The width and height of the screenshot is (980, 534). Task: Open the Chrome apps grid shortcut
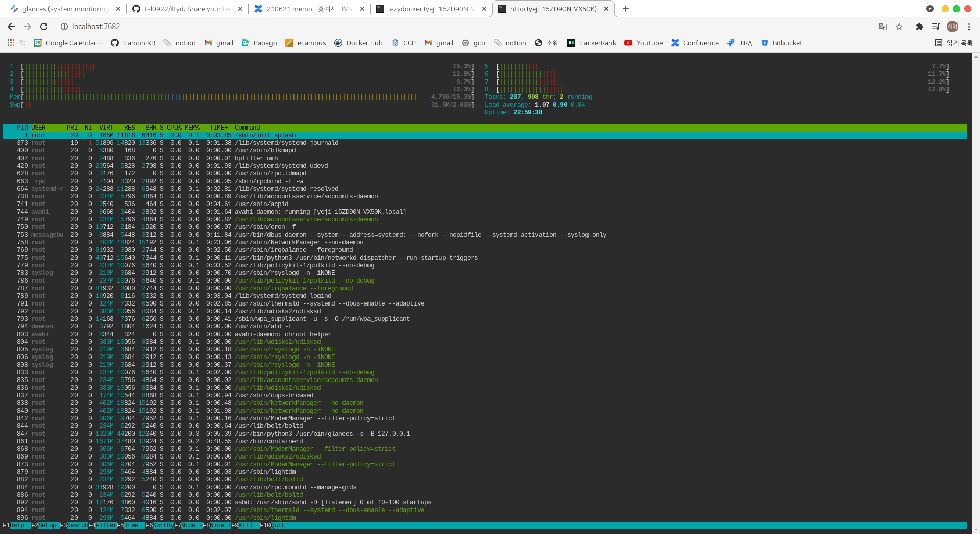point(11,43)
